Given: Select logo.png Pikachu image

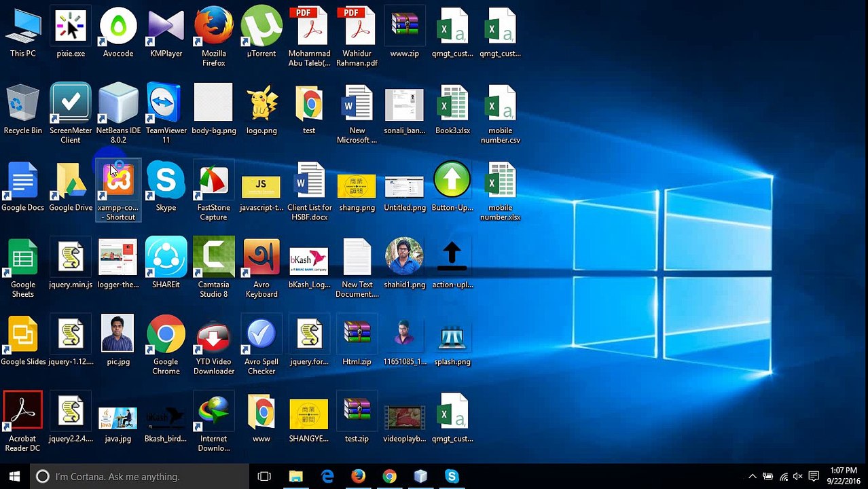Looking at the screenshot, I should 261,109.
